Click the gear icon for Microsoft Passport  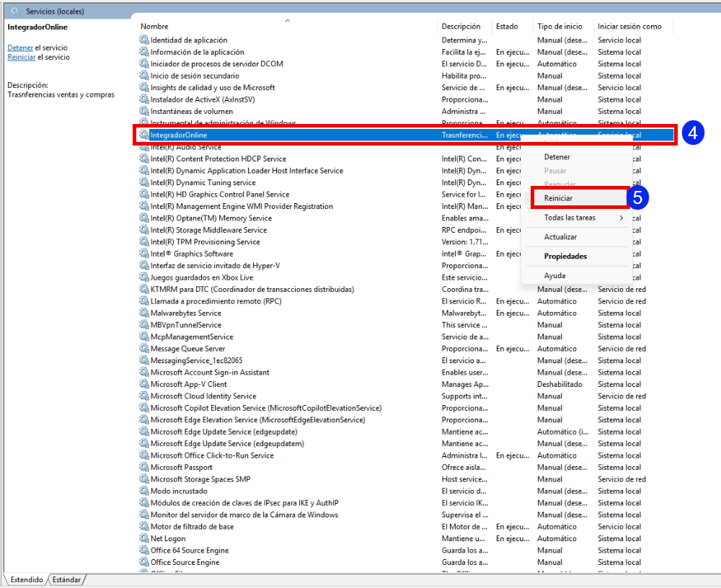coord(144,467)
